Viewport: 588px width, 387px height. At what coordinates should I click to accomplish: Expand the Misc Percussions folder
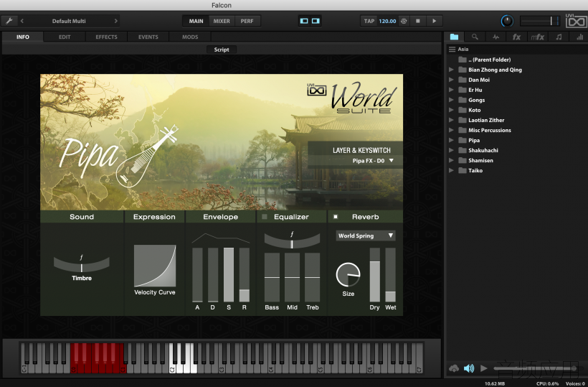(451, 130)
